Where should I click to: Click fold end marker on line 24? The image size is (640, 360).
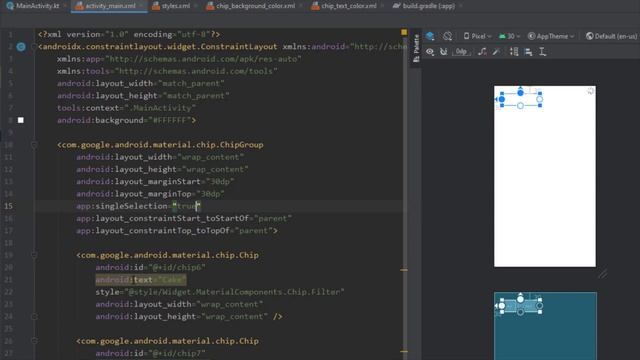click(34, 316)
